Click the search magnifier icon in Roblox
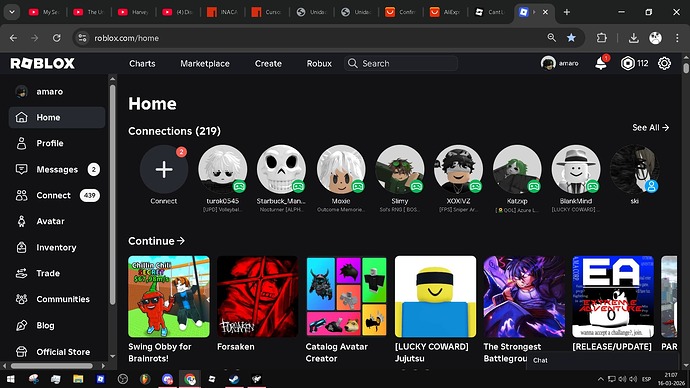This screenshot has height=388, width=690. 352,63
